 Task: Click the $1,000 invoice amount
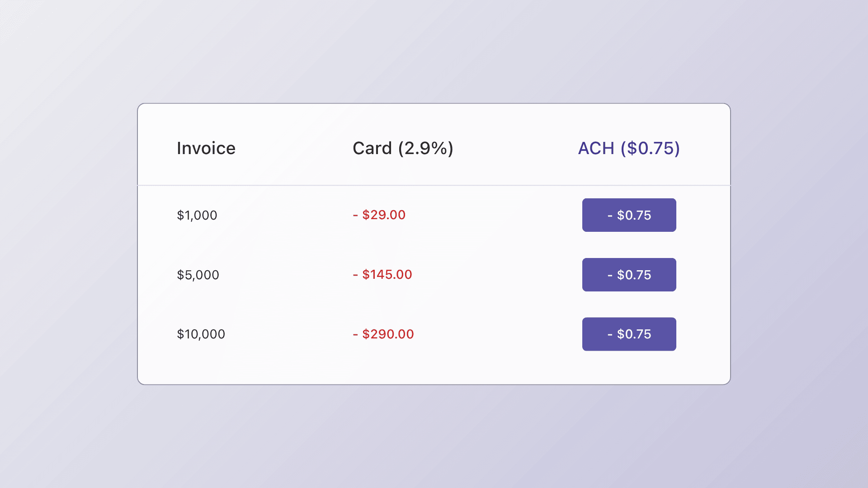[x=197, y=215]
